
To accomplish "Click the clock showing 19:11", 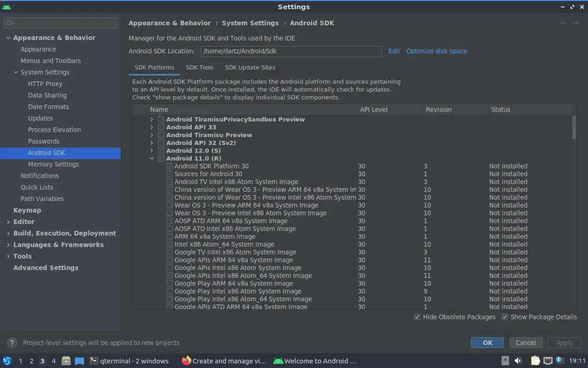I will coord(577,361).
